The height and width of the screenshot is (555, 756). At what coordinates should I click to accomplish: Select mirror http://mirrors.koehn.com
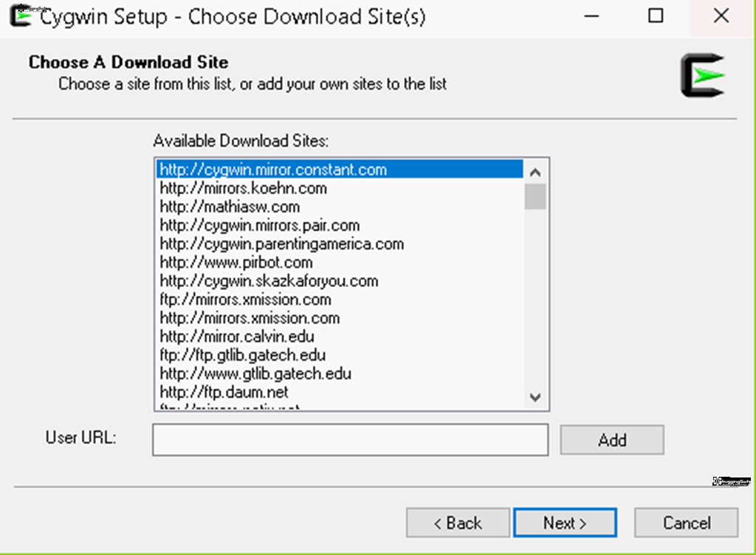[340, 188]
